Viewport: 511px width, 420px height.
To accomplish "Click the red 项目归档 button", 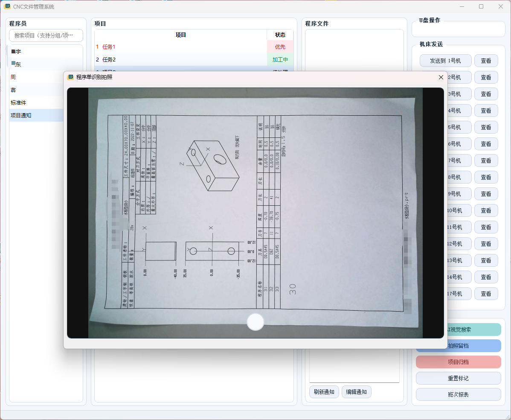I will pyautogui.click(x=458, y=362).
